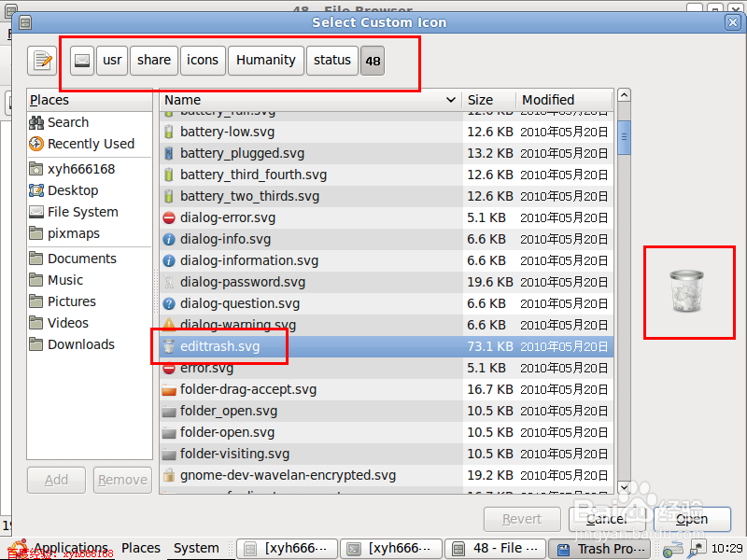Select dialog-password.svg file
The width and height of the screenshot is (747, 560).
(x=387, y=282)
